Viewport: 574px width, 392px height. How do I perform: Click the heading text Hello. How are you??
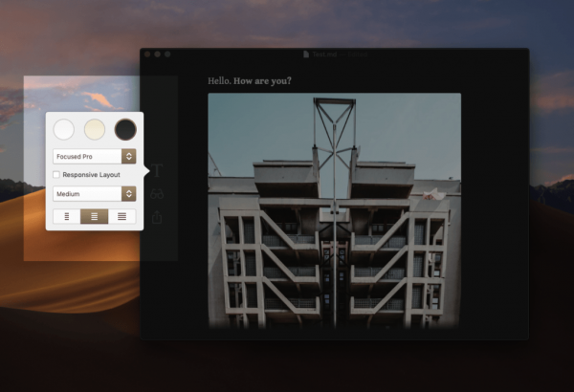pos(250,81)
